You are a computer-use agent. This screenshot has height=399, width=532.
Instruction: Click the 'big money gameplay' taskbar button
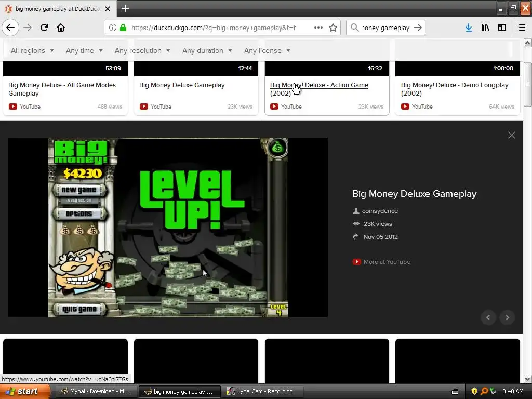pos(180,391)
